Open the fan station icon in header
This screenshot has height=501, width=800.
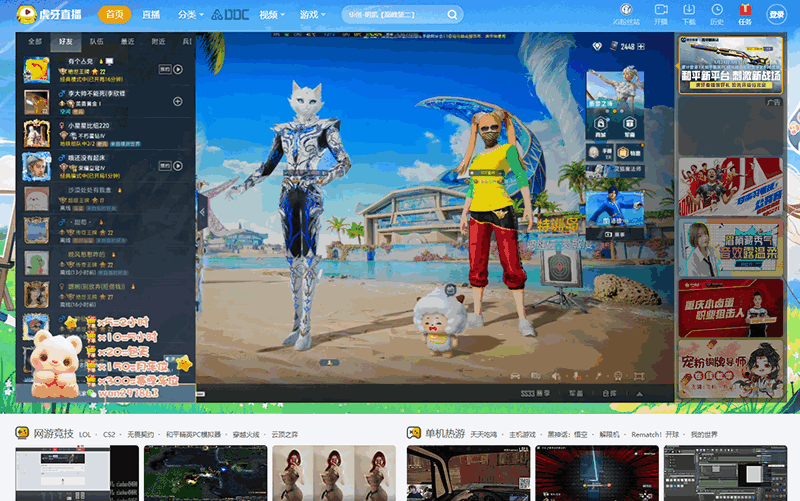coord(626,14)
